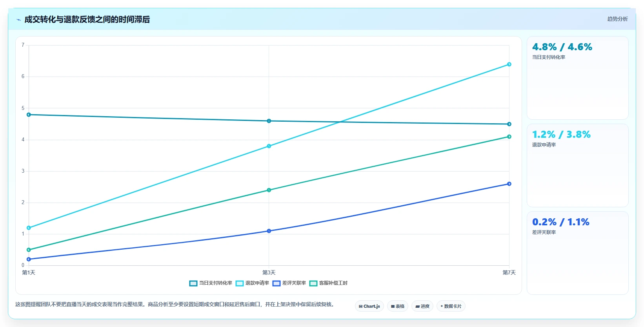This screenshot has width=644, height=327.
Task: Click 差评关联率 data point at 第1天
Action: pyautogui.click(x=29, y=259)
